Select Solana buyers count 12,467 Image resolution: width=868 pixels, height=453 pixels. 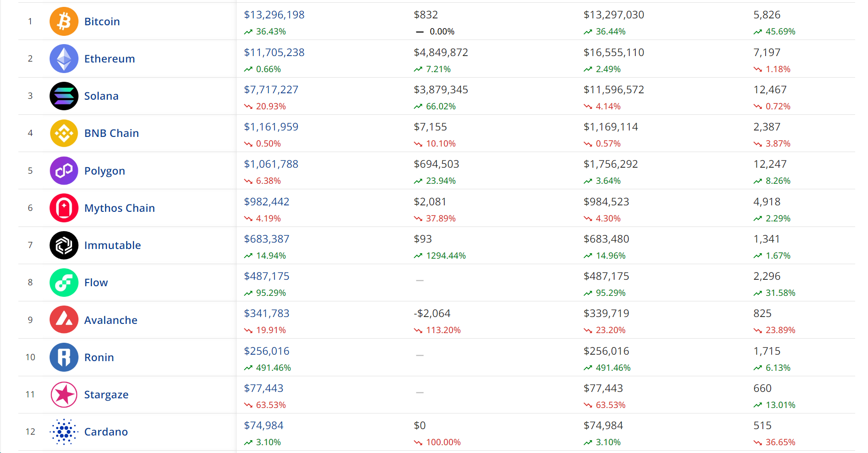point(770,90)
